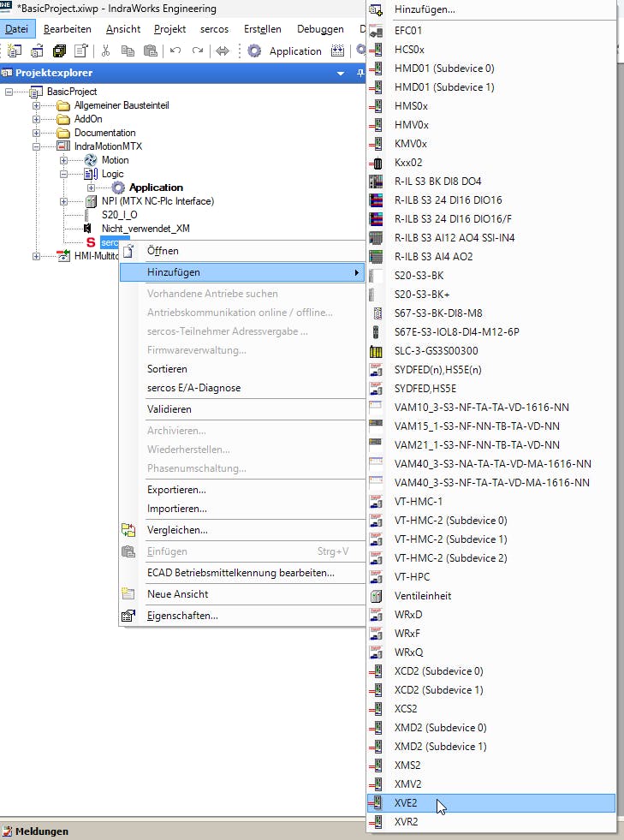Click the Paste clipboard toolbar icon
Viewport: 624px width, 840px height.
(151, 51)
